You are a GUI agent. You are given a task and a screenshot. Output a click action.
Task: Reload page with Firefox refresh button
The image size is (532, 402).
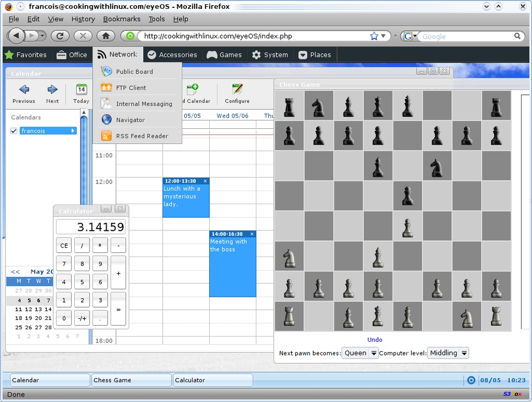(60, 36)
